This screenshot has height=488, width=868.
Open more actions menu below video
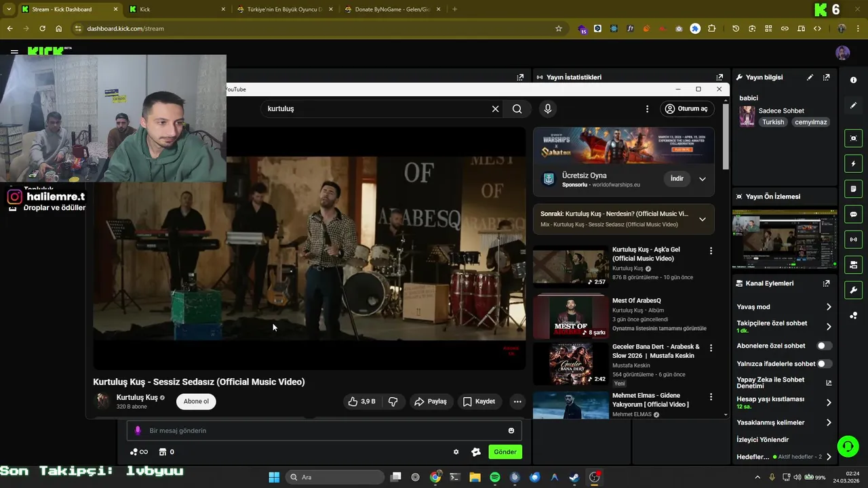pyautogui.click(x=517, y=401)
